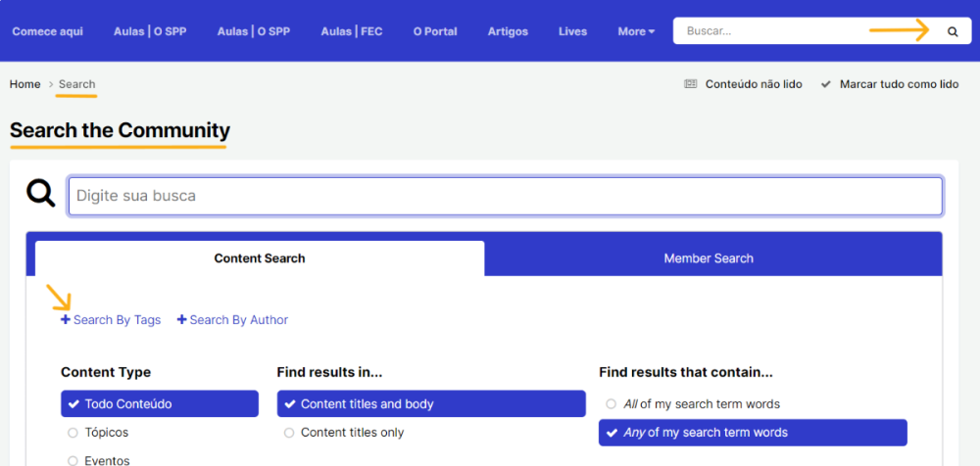Open the More dropdown menu

[x=636, y=31]
